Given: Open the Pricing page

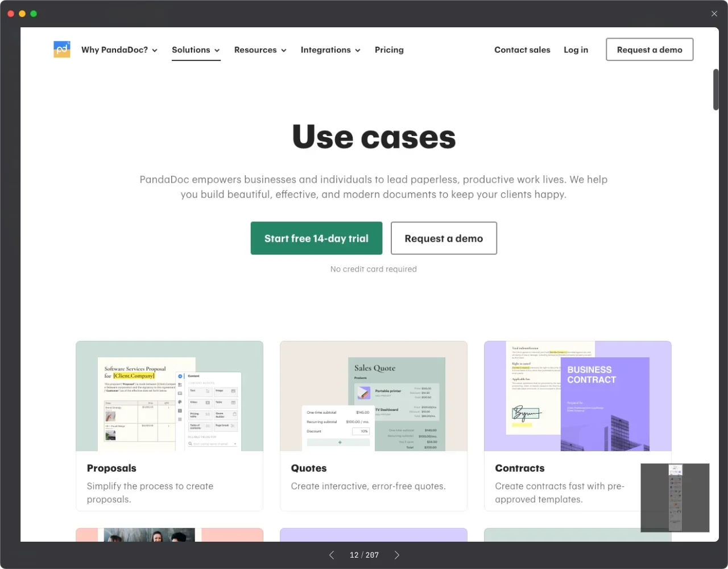Looking at the screenshot, I should [x=389, y=50].
